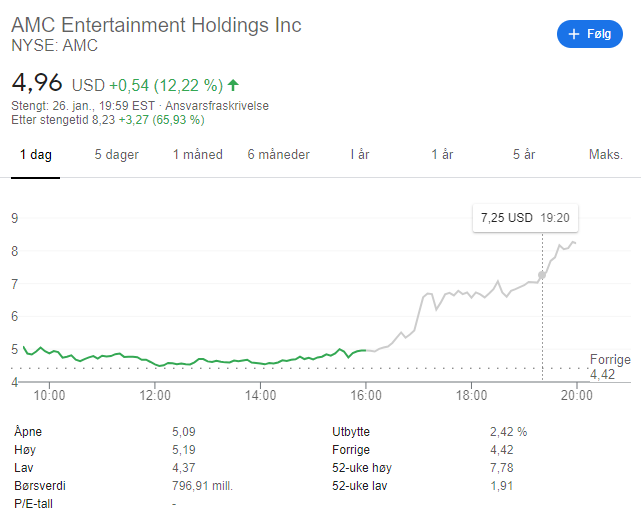This screenshot has height=521, width=641.
Task: Click the after-hours +3,27 (65,93 %) value
Action: click(x=161, y=120)
